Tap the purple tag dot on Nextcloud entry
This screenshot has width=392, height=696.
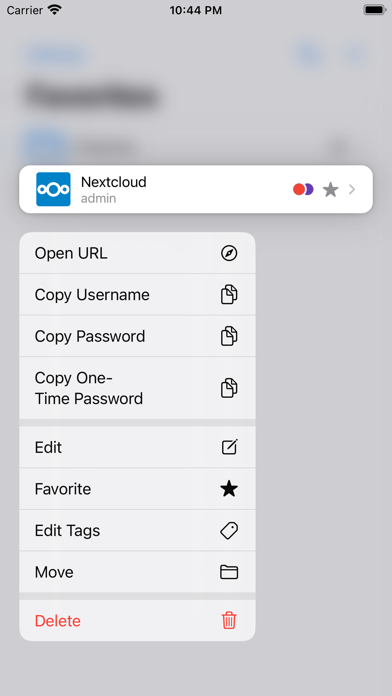coord(309,190)
